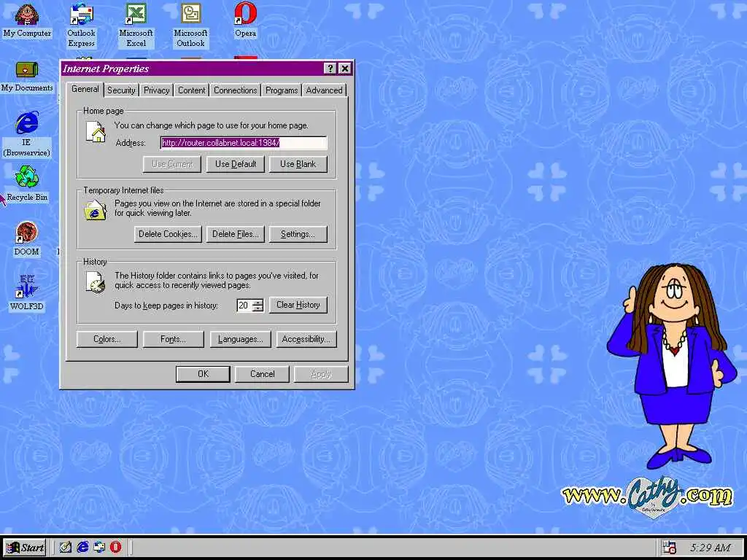Screen dimensions: 747x560
Task: Select the WOLF3D desktop shortcut
Action: point(27,293)
